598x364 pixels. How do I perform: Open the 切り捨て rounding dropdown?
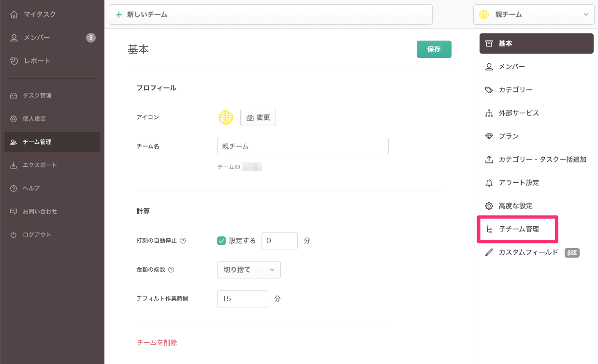coord(248,270)
